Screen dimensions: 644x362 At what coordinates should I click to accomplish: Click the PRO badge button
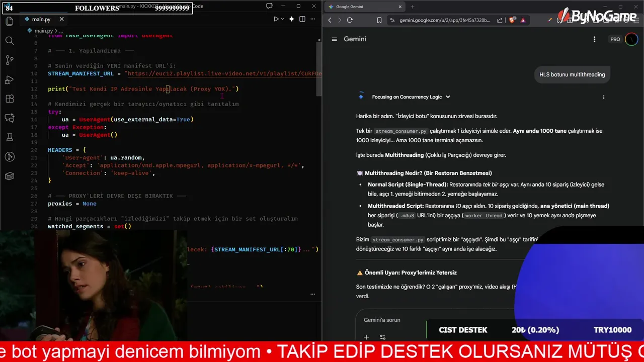(x=615, y=39)
